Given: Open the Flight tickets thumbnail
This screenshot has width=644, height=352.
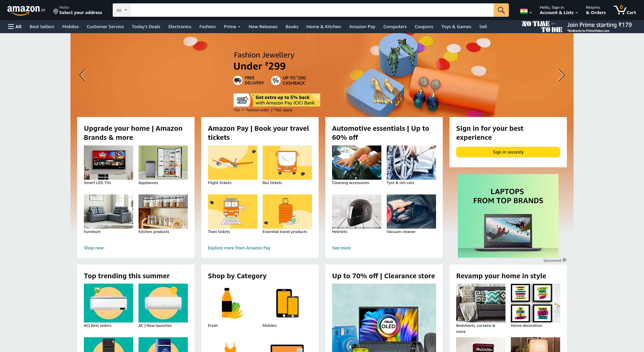Looking at the screenshot, I should pos(232,163).
